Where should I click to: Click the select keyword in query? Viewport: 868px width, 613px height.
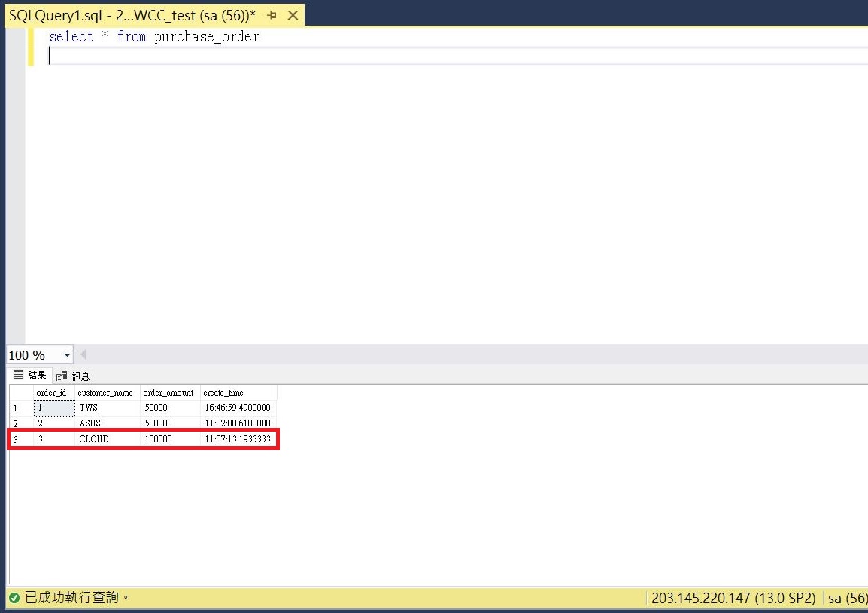(x=71, y=37)
